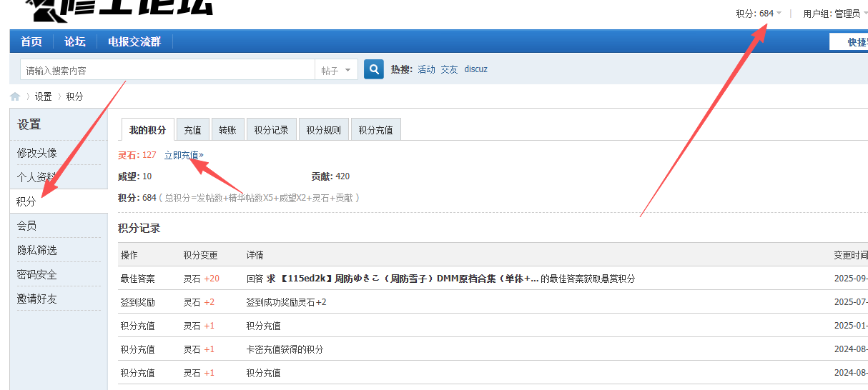This screenshot has width=868, height=390.
Task: Open the home icon in breadcrumb
Action: tap(15, 96)
